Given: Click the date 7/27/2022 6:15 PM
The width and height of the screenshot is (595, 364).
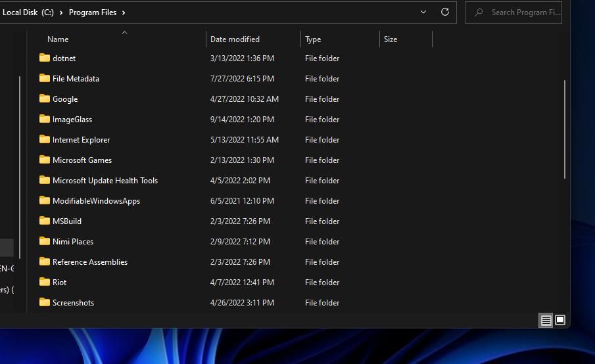Looking at the screenshot, I should (242, 78).
